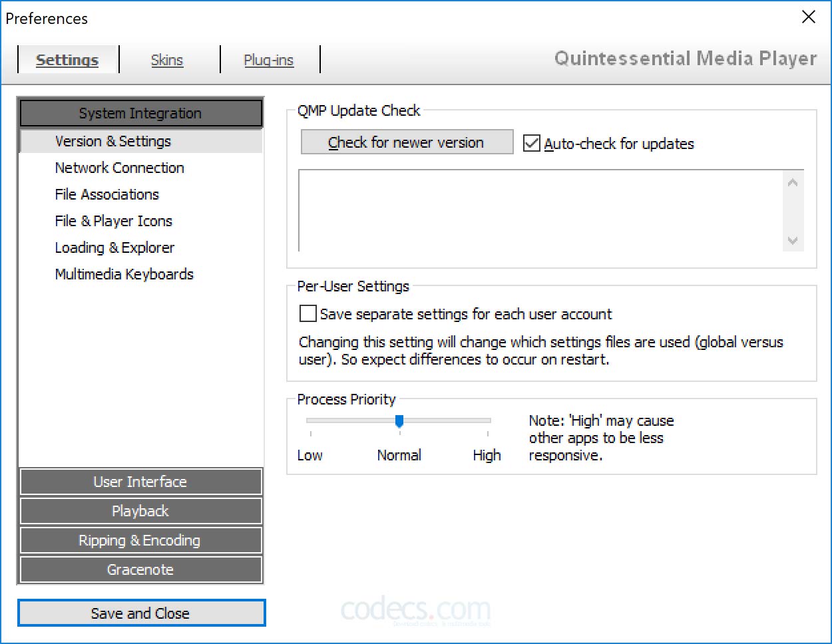
Task: Set process priority to Low tick
Action: tap(311, 433)
